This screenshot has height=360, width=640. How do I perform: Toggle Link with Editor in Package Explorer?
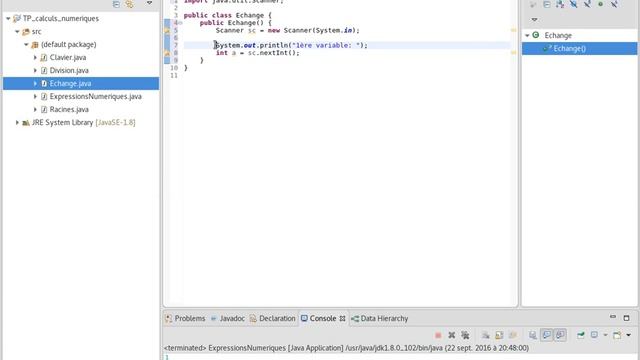pyautogui.click(x=130, y=4)
